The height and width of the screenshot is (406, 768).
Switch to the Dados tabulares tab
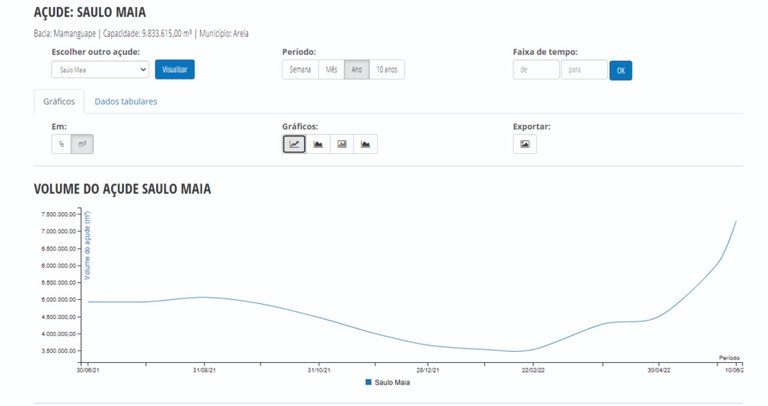(126, 101)
